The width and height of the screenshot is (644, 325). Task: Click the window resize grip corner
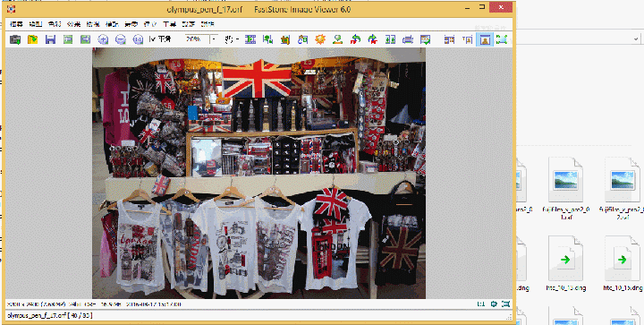(509, 317)
